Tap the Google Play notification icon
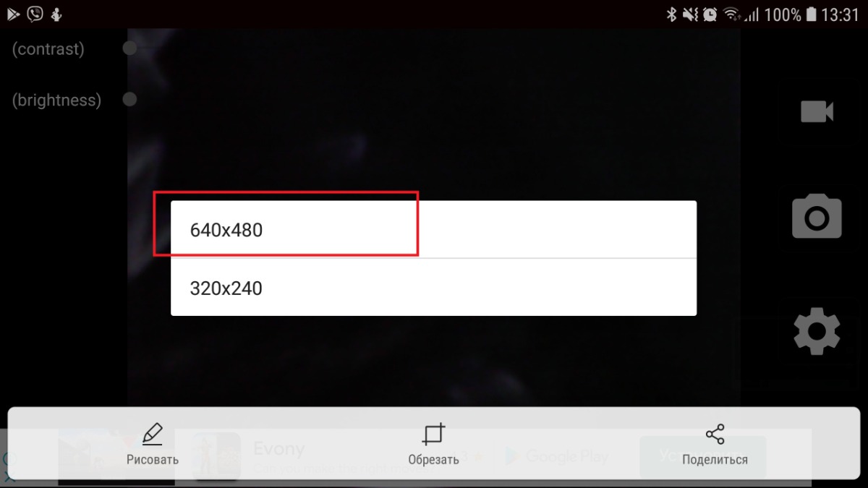Viewport: 868px width, 488px height. [12, 14]
